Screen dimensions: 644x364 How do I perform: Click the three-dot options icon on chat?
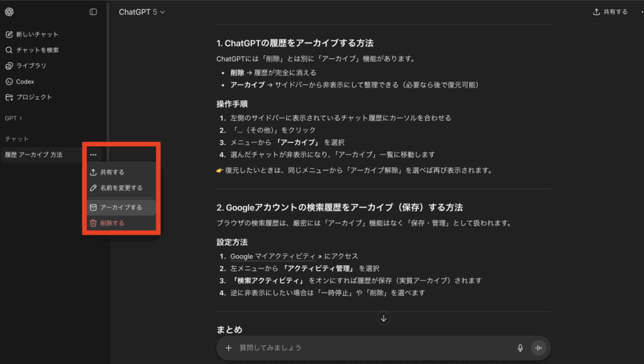(93, 154)
